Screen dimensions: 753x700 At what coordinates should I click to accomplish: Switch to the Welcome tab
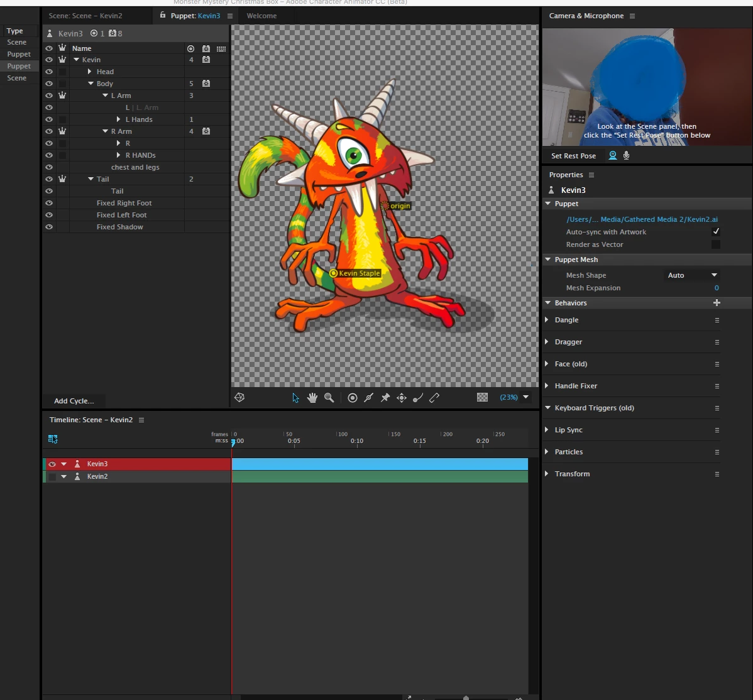(x=261, y=16)
